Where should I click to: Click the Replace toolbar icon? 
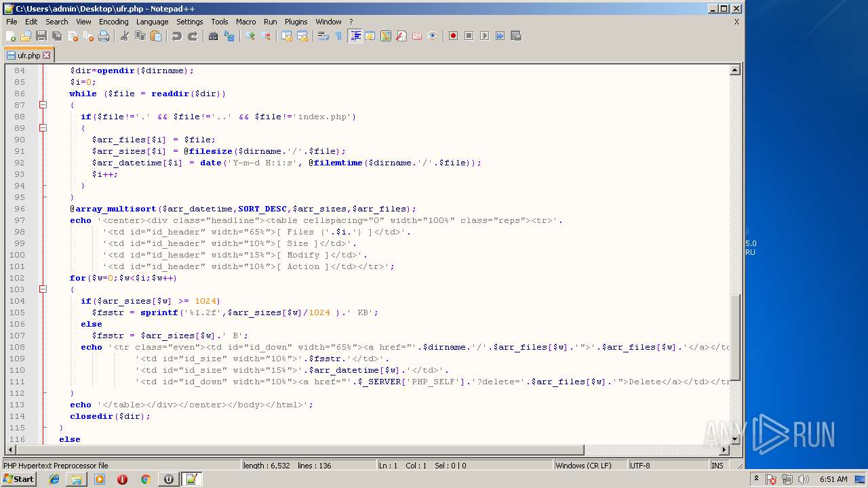(x=229, y=36)
